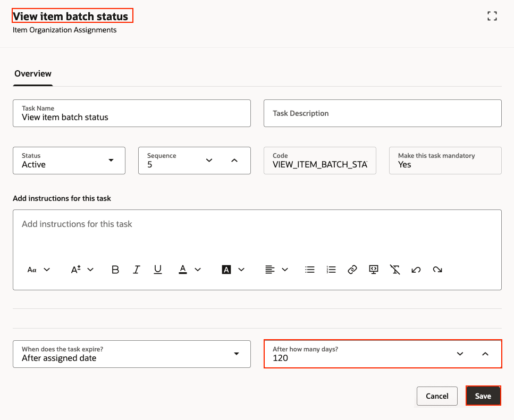This screenshot has width=514, height=420.
Task: Expand highlight color options arrow
Action: click(241, 270)
